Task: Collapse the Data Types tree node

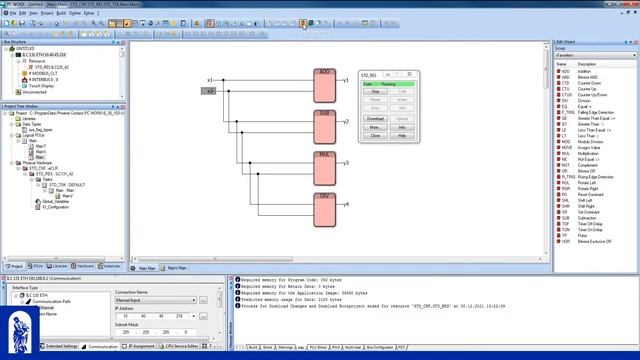Action: click(12, 124)
